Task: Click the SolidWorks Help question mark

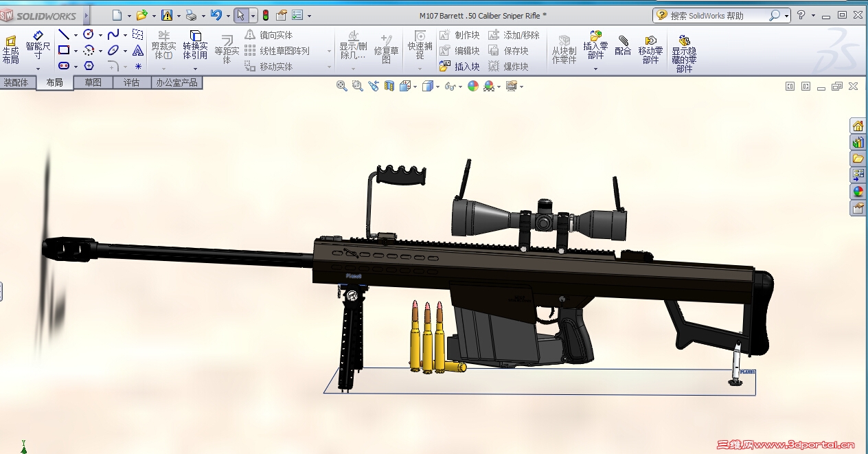Action: (x=801, y=15)
